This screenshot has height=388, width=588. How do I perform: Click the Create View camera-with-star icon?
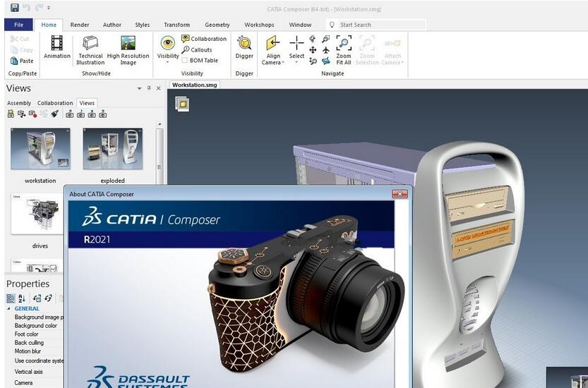(x=11, y=114)
